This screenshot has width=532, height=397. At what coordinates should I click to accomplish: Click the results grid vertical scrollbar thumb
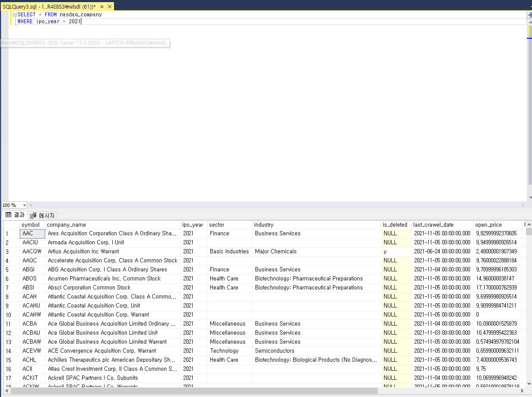(529, 231)
